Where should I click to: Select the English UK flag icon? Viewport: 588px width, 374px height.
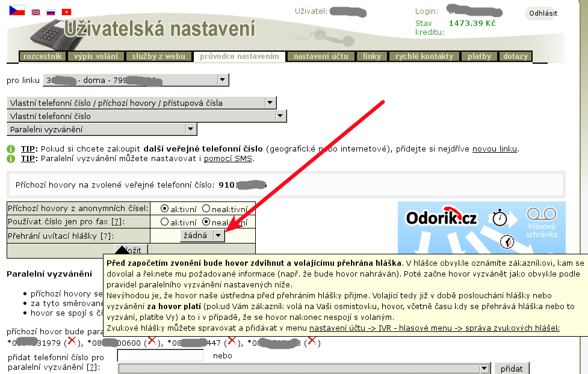tap(36, 11)
